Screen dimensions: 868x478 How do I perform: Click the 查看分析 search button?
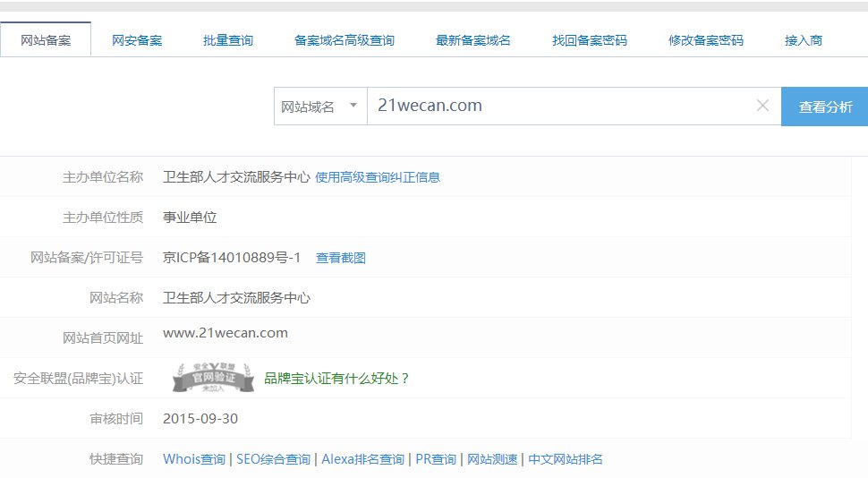[x=825, y=107]
